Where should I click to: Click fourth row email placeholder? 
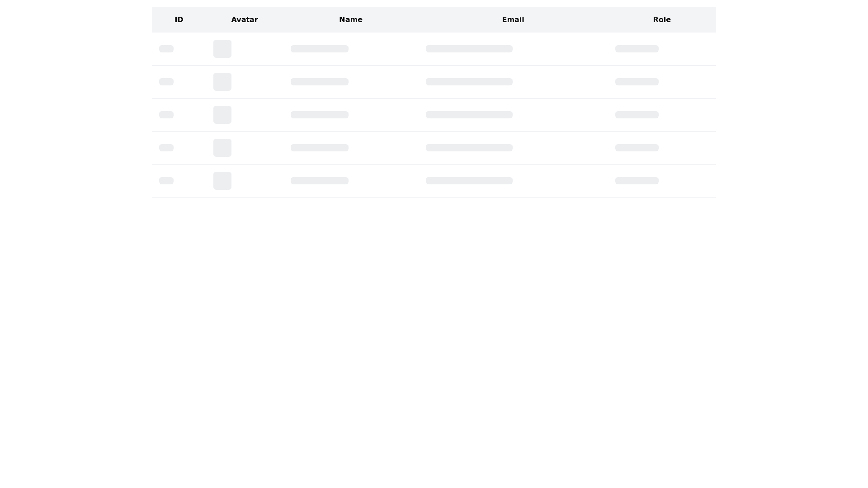[x=469, y=148]
